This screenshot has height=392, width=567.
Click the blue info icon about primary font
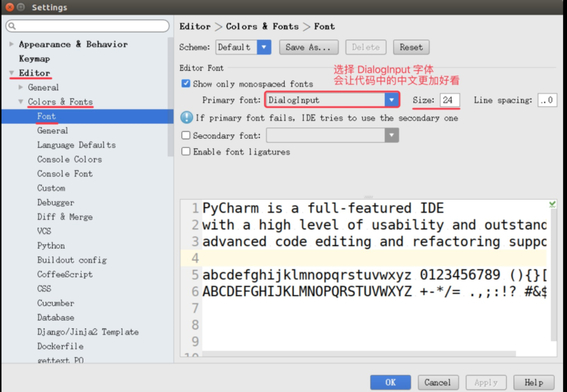click(187, 118)
